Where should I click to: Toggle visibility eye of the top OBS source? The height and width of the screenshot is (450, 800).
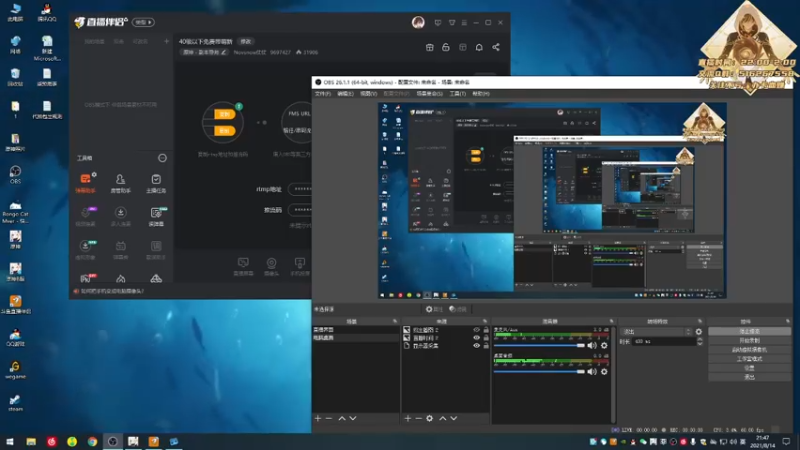click(x=476, y=330)
